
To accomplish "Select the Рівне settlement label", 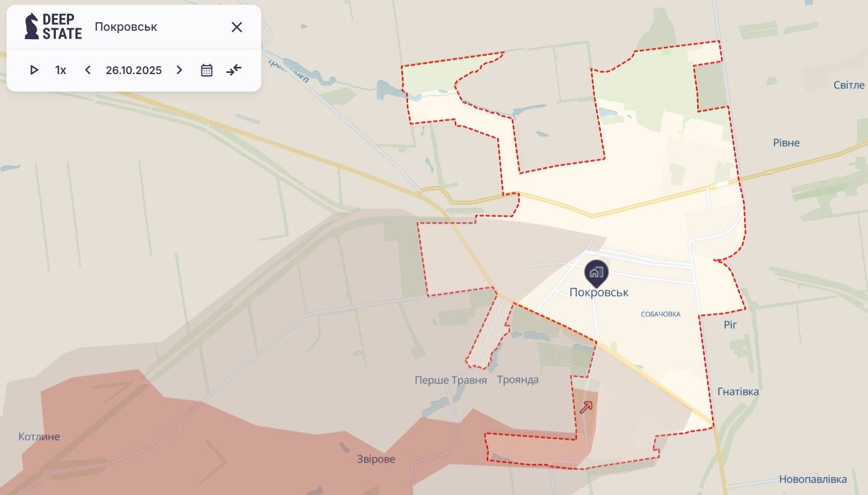I will pyautogui.click(x=786, y=143).
